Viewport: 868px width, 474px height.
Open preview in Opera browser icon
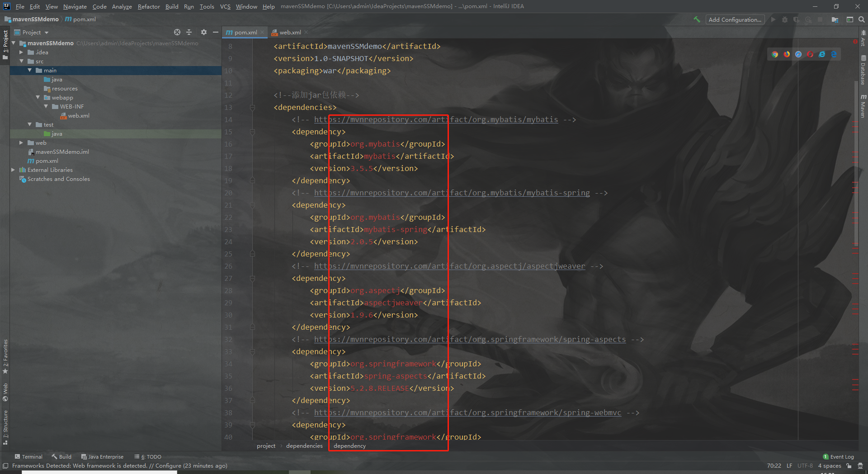[810, 54]
